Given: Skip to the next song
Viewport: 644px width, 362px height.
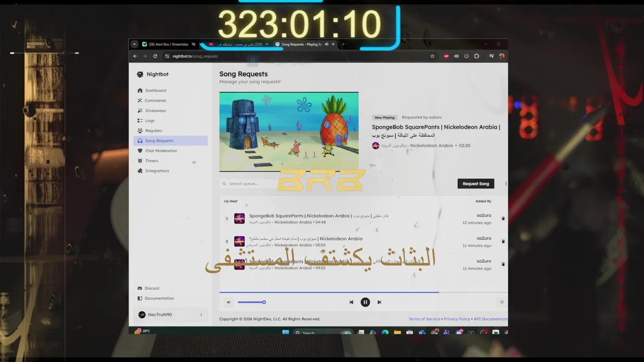Looking at the screenshot, I should (x=379, y=302).
